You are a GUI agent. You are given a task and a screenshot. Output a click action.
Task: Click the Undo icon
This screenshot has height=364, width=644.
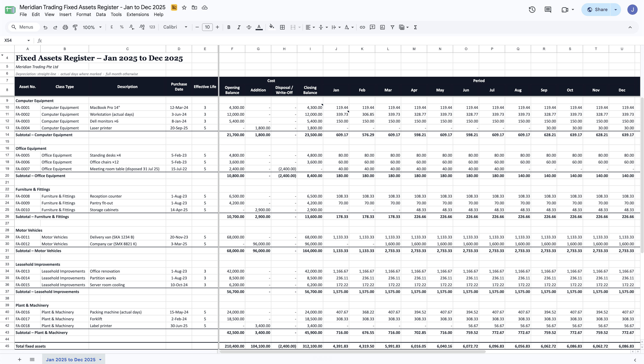(45, 27)
